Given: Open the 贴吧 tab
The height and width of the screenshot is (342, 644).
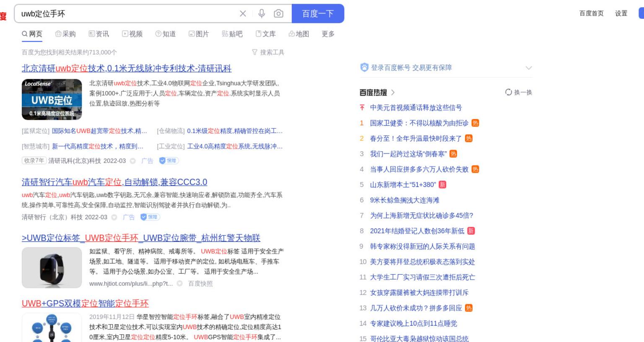Looking at the screenshot, I should coord(232,34).
